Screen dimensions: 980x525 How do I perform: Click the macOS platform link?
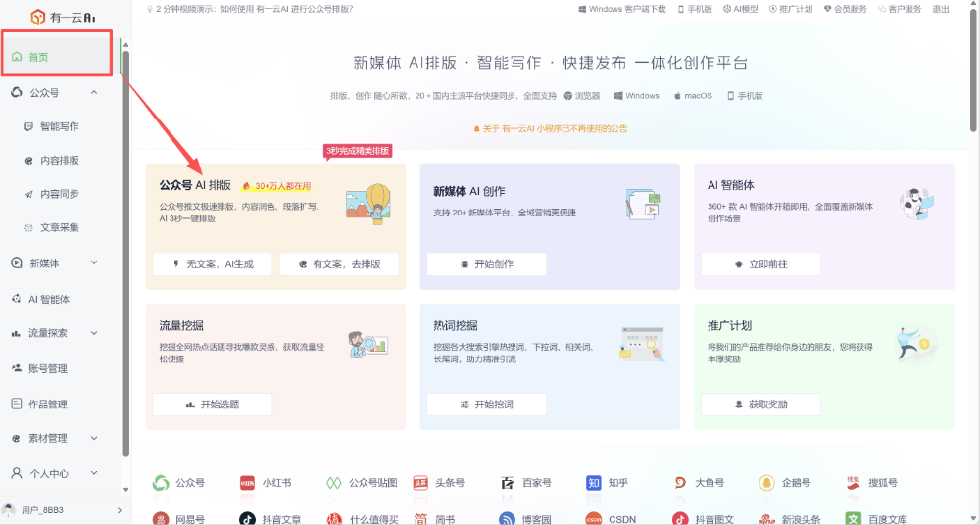coord(693,96)
